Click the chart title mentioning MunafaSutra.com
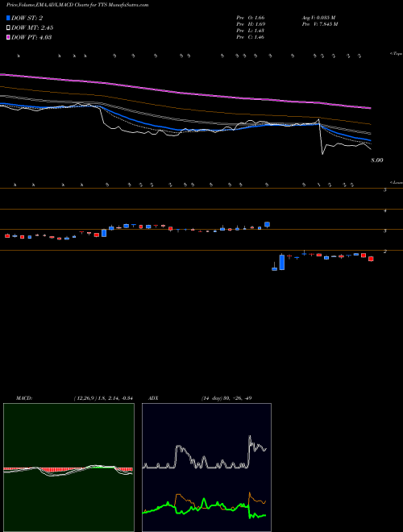 (x=77, y=5)
